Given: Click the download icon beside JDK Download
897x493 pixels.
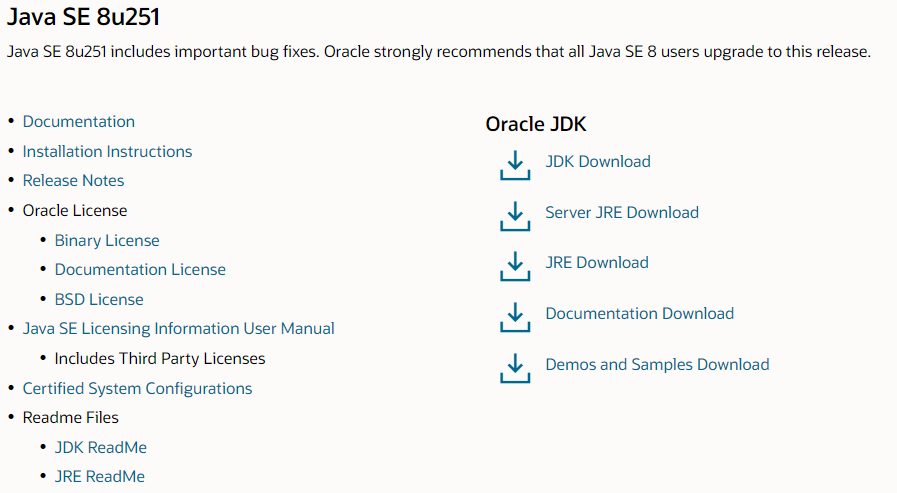Looking at the screenshot, I should click(x=514, y=165).
